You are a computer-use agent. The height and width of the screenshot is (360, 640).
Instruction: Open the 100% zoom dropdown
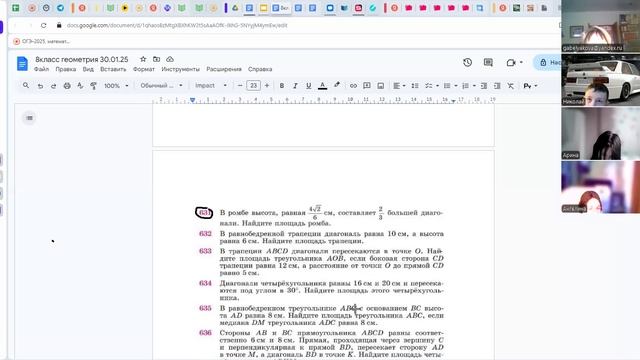116,86
